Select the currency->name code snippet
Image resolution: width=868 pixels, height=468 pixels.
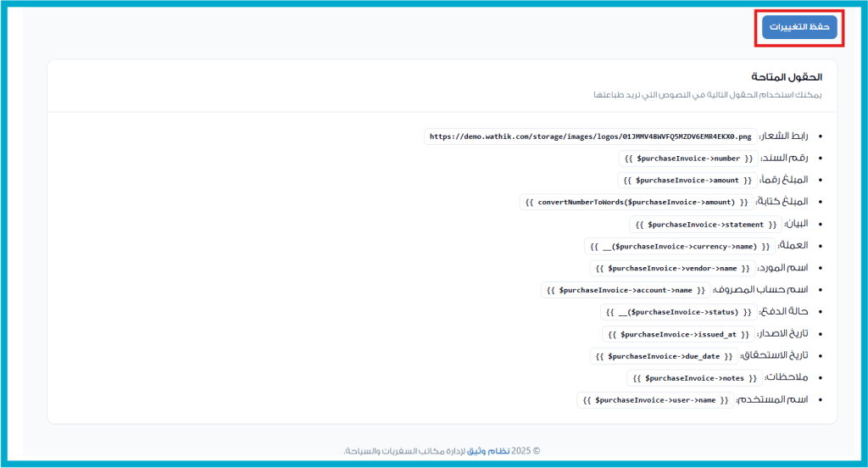click(x=679, y=246)
